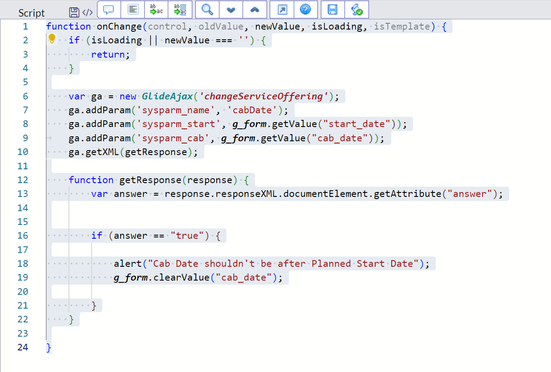551x372 pixels.
Task: Click 'ga.getXML(getResponse);' on line 10
Action: 133,152
